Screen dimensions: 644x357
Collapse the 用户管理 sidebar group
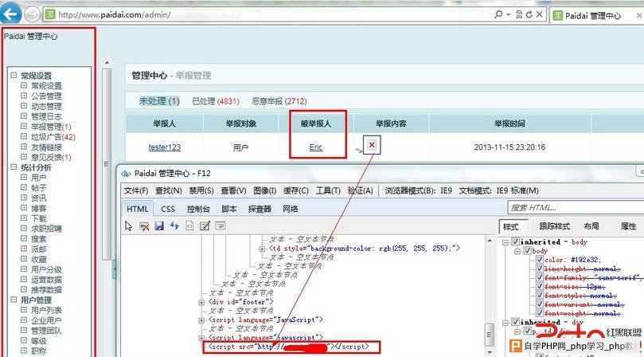[14, 300]
